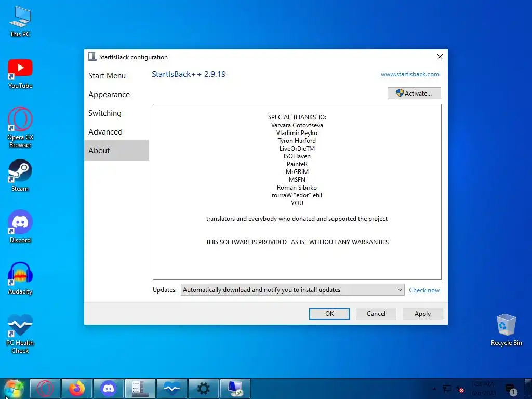532x399 pixels.
Task: Open Remote Desktop icon in the taskbar
Action: coord(235,389)
